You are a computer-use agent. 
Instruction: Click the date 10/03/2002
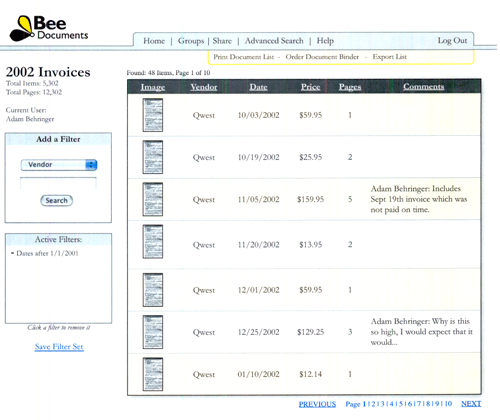(258, 115)
